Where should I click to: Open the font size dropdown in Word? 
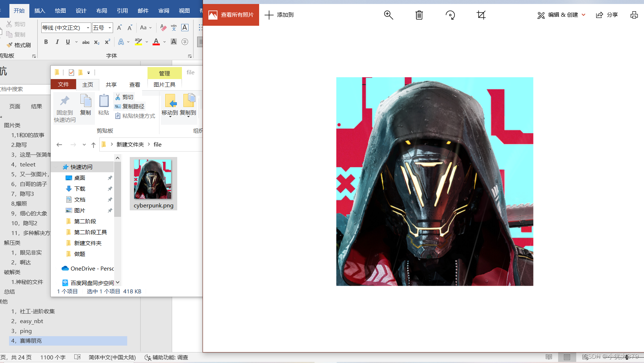pyautogui.click(x=110, y=28)
